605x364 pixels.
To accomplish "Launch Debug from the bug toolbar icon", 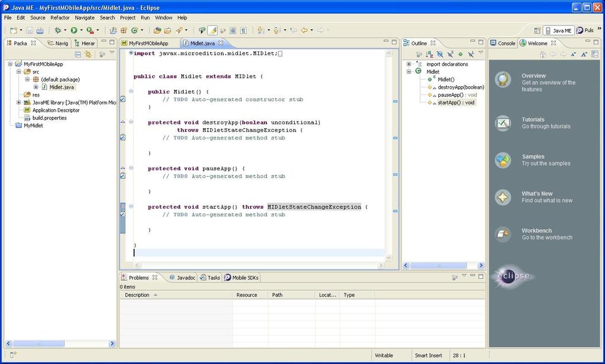I will click(57, 30).
